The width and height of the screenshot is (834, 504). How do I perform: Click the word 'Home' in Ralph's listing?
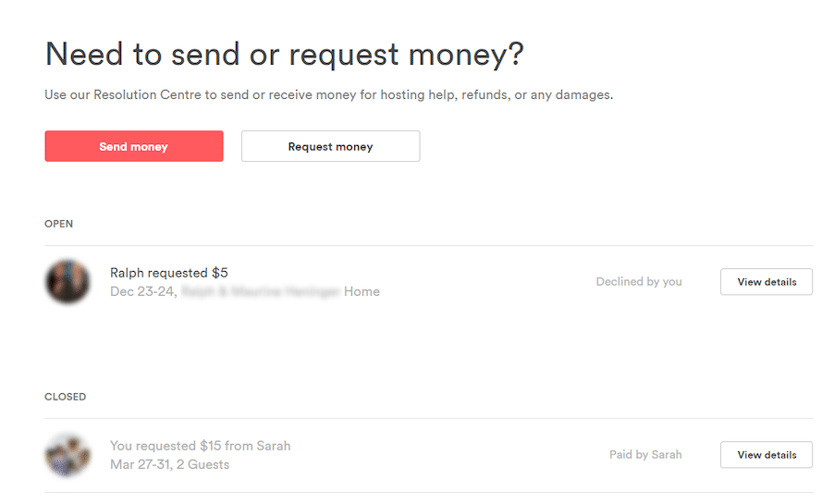coord(362,291)
